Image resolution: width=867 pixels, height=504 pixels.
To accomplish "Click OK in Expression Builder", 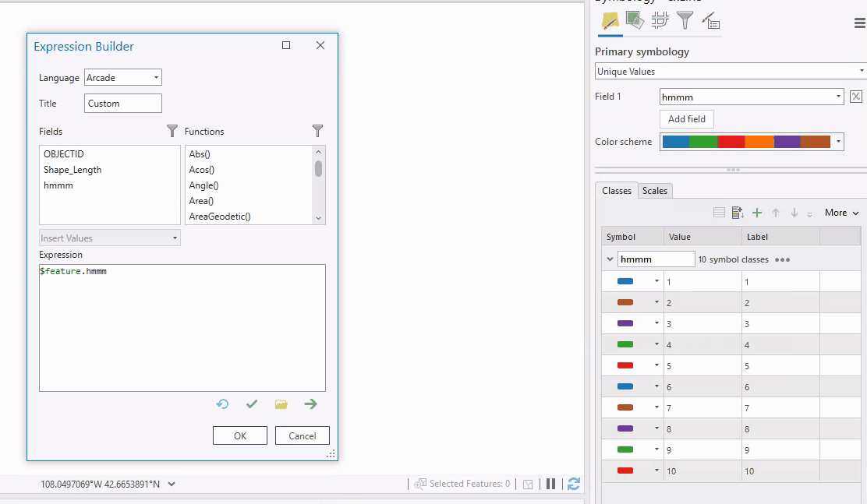I will 240,435.
